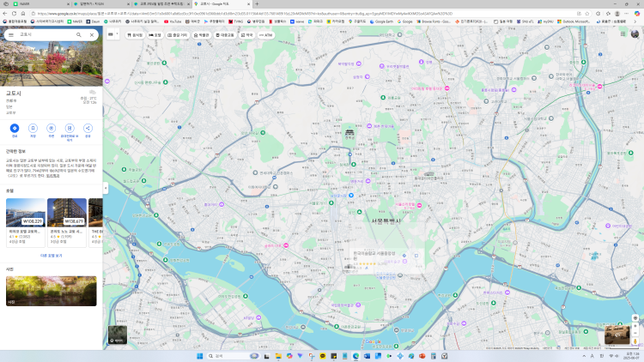The width and height of the screenshot is (644, 362).
Task: Click the taskbar clock and date
Action: 633,356
